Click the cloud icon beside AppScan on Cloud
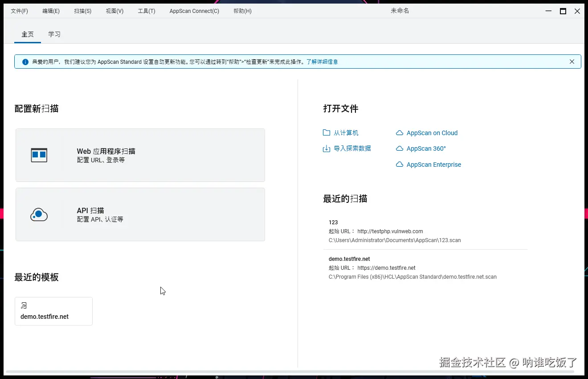The height and width of the screenshot is (379, 588). (x=400, y=133)
